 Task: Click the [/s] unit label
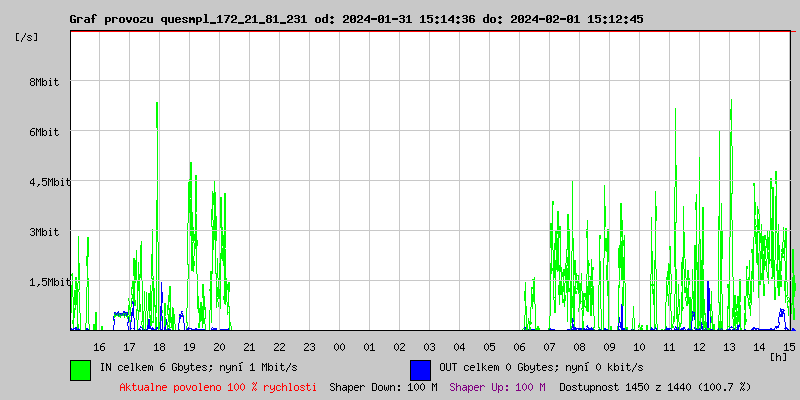click(x=27, y=36)
